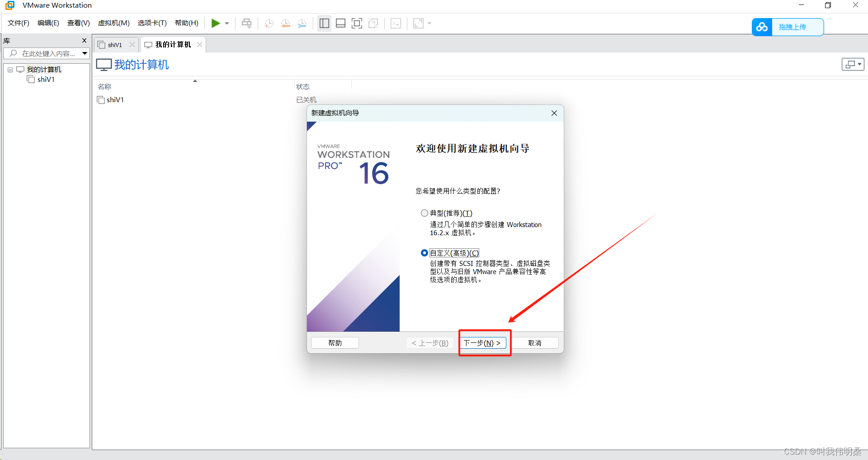This screenshot has height=460, width=868.
Task: Click the 下一步(N) next button
Action: click(x=482, y=343)
